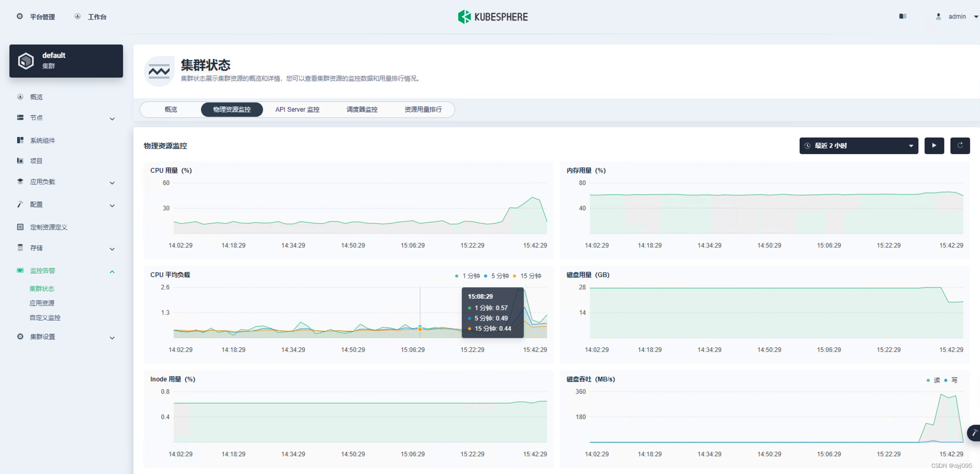980x474 pixels.
Task: Start auto-refresh with the play button
Action: pos(934,146)
